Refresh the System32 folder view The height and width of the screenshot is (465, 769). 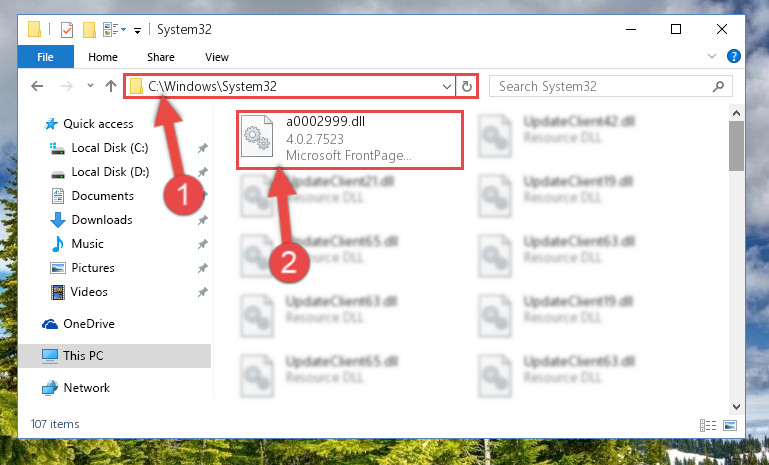[x=466, y=86]
